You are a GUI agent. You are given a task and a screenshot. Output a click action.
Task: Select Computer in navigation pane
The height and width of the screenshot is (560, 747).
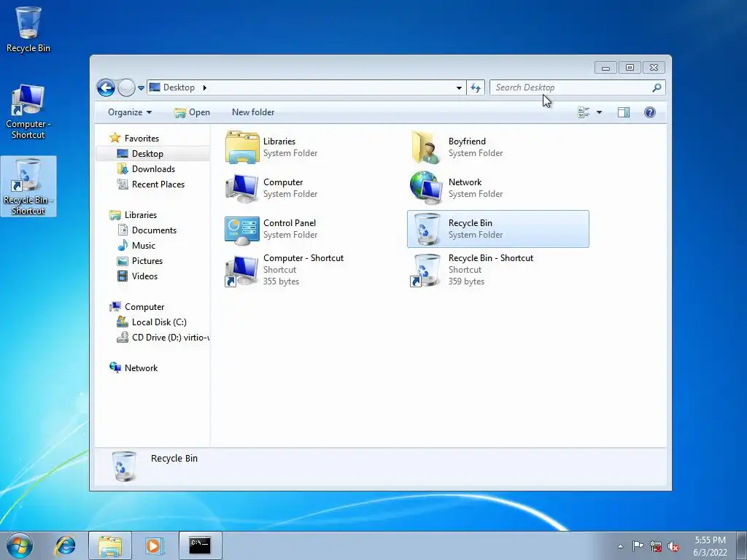144,307
